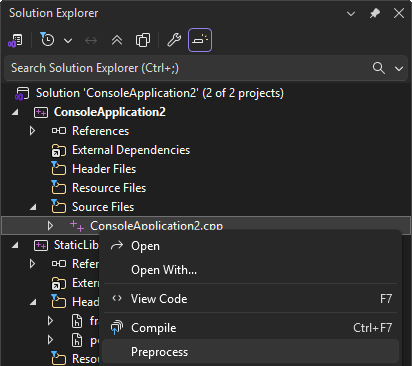Click Sync with Active Document arrows icon

[91, 41]
